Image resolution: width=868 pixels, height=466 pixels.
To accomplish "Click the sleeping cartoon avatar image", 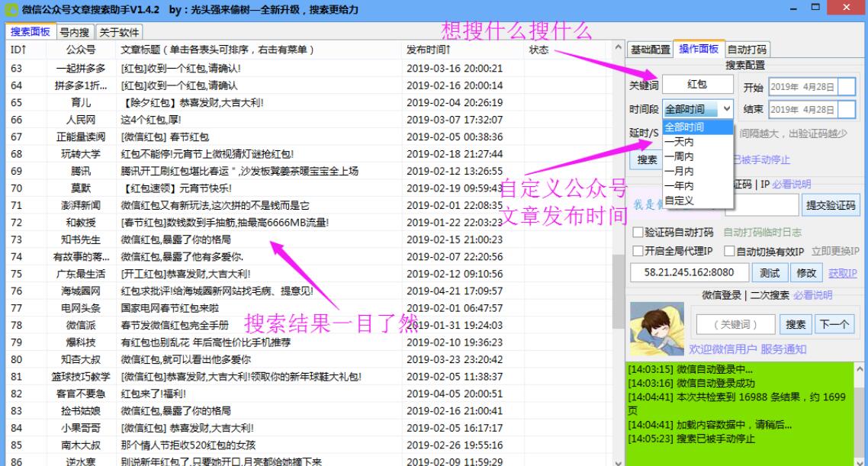I will [x=657, y=329].
